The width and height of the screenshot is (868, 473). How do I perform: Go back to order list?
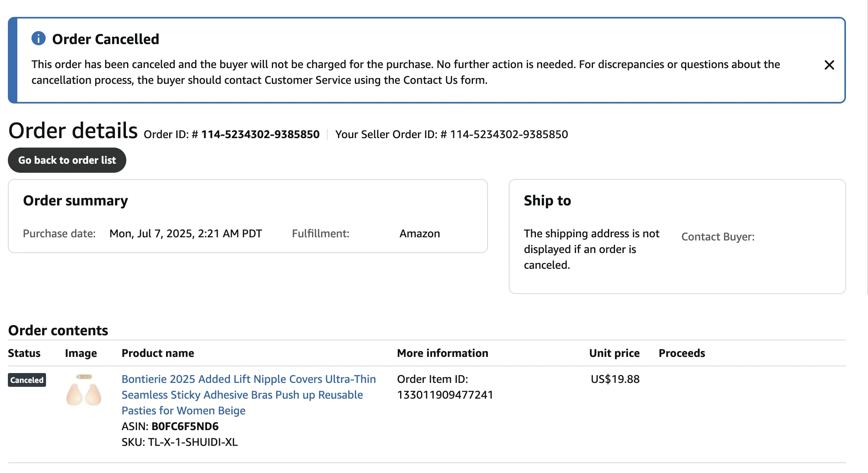click(x=67, y=160)
